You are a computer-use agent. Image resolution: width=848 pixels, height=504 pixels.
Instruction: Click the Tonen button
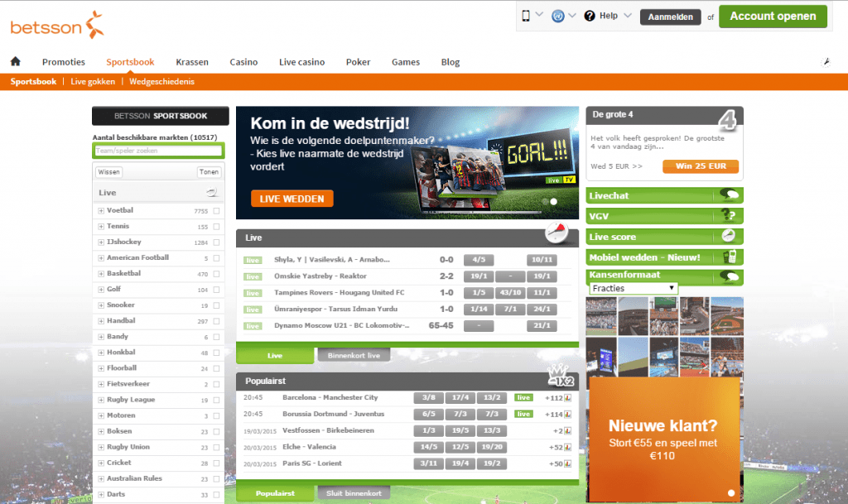pyautogui.click(x=209, y=172)
